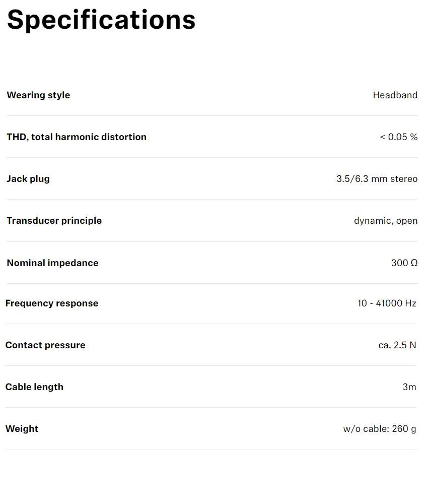Select the Nominal impedance label
This screenshot has width=428, height=504.
tap(52, 263)
